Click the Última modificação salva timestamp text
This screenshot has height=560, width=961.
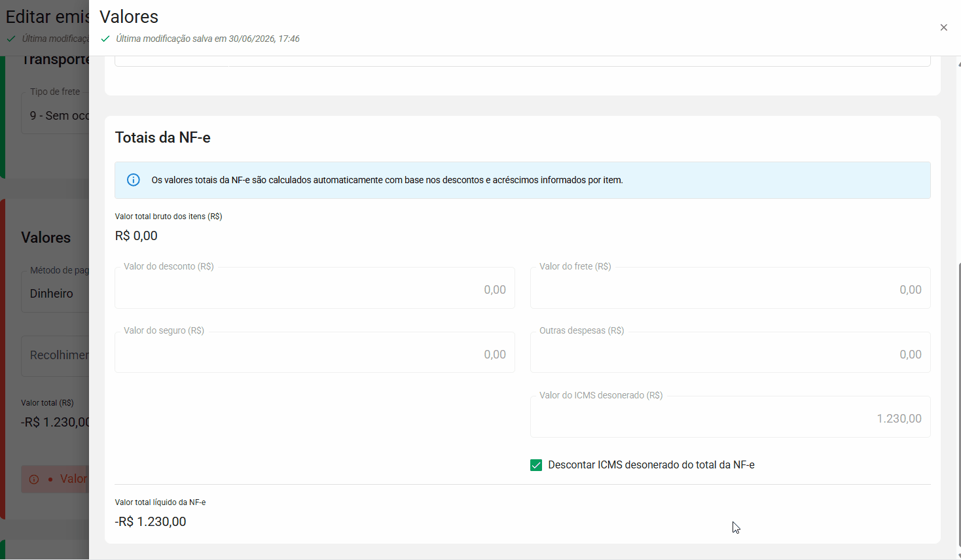click(208, 39)
